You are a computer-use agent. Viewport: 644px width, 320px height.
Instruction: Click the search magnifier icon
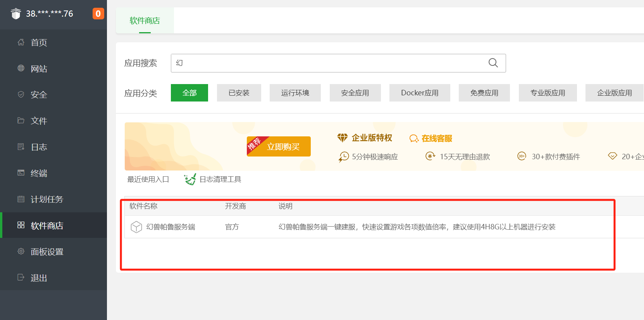pos(493,63)
